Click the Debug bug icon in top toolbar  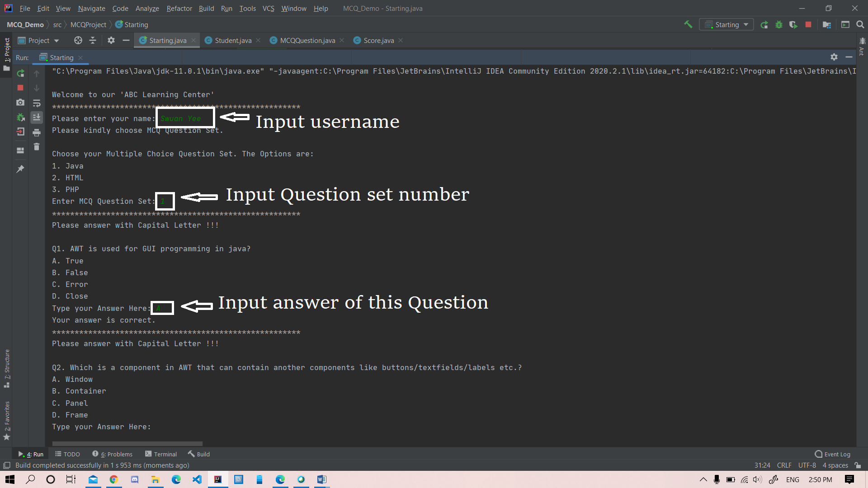pyautogui.click(x=778, y=24)
